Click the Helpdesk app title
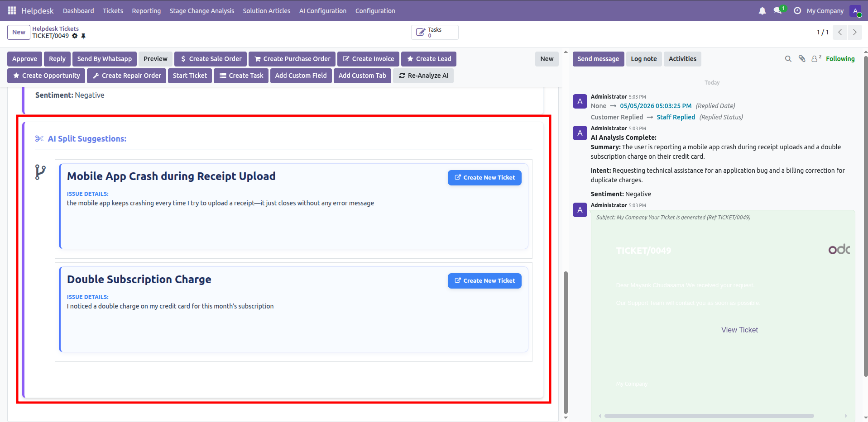The image size is (868, 422). point(37,11)
